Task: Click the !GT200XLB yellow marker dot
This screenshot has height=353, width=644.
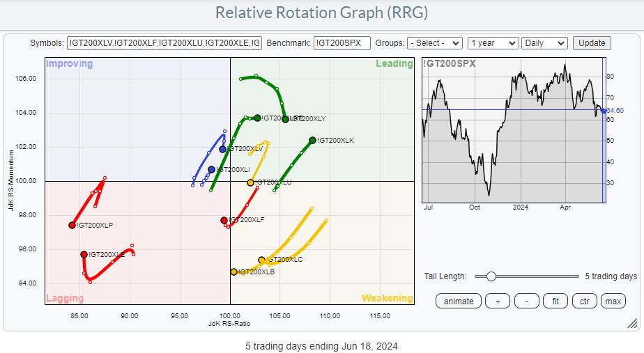Action: [x=234, y=272]
